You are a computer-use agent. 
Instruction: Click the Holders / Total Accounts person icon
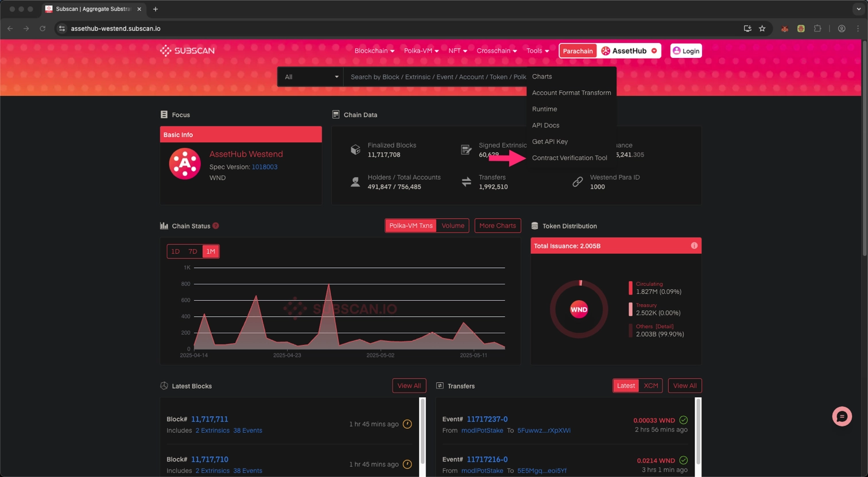[355, 182]
